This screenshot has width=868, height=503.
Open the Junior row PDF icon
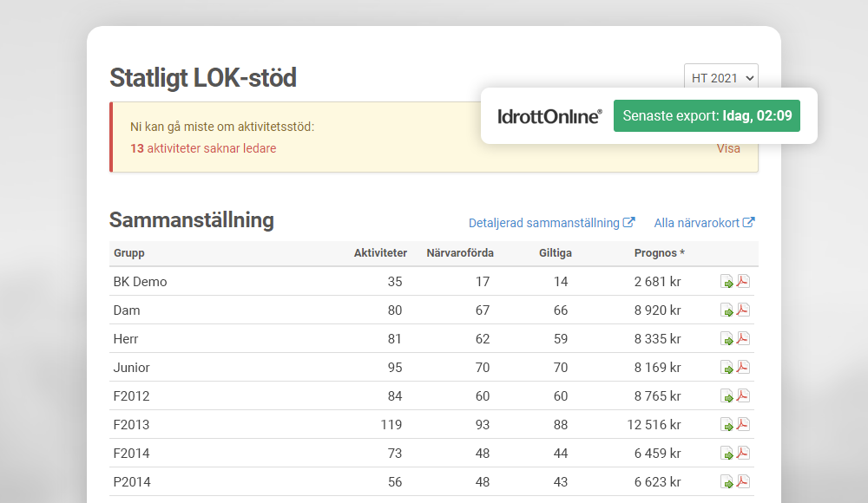pos(744,367)
